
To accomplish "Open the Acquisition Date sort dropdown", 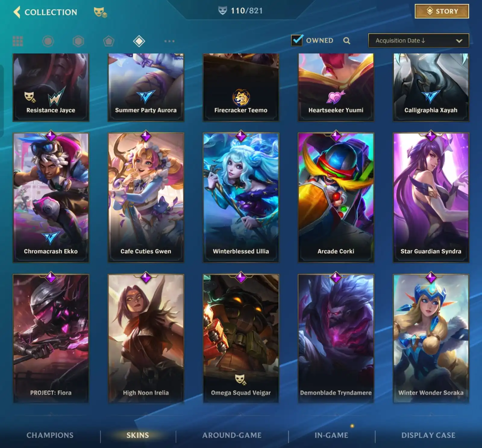I will click(418, 41).
